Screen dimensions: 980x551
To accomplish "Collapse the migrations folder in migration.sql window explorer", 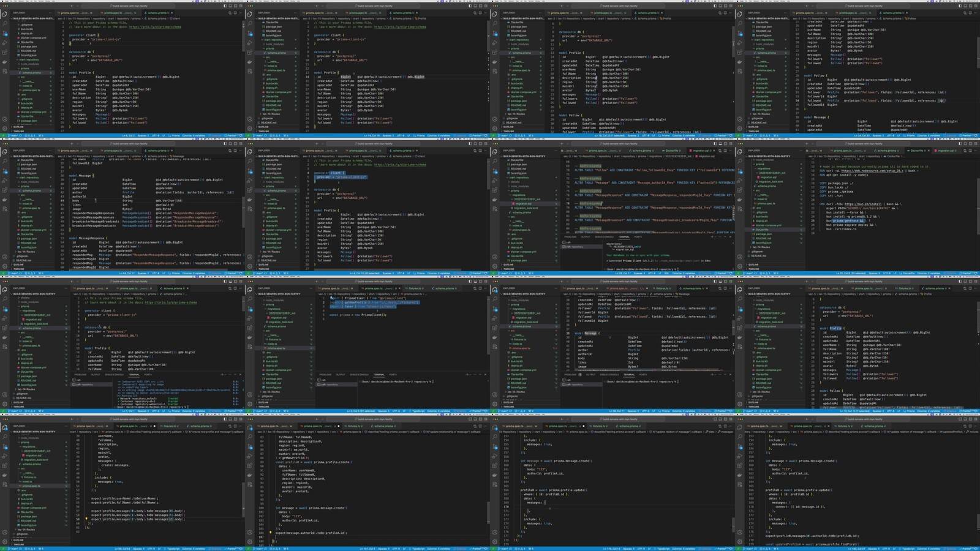I will click(518, 195).
